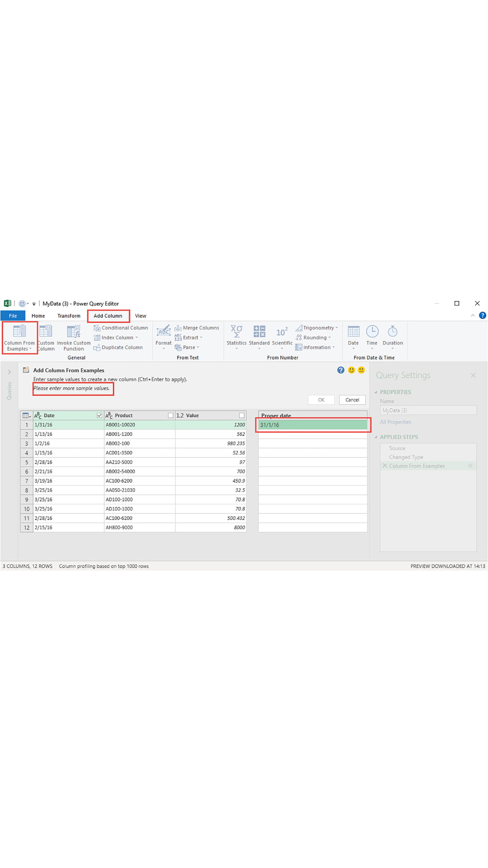Click the Duration stopwatch icon
The height and width of the screenshot is (868, 488).
392,331
